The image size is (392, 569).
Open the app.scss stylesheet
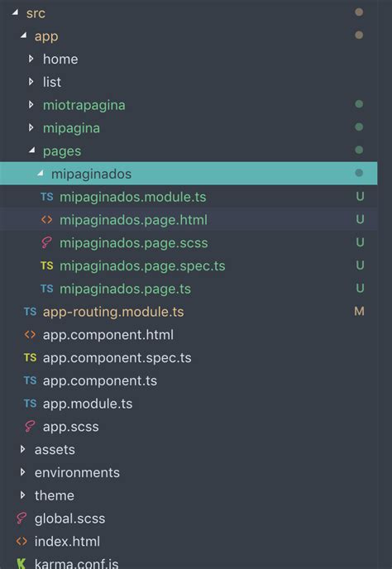tap(71, 427)
